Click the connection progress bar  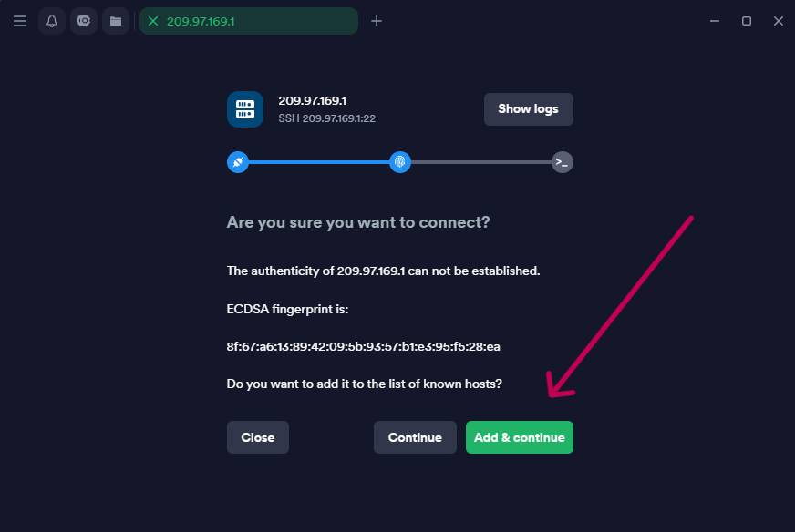[x=318, y=162]
